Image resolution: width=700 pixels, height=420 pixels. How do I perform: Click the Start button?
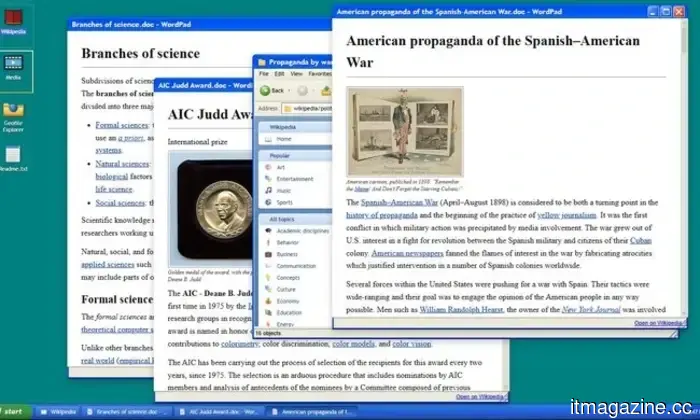15,412
